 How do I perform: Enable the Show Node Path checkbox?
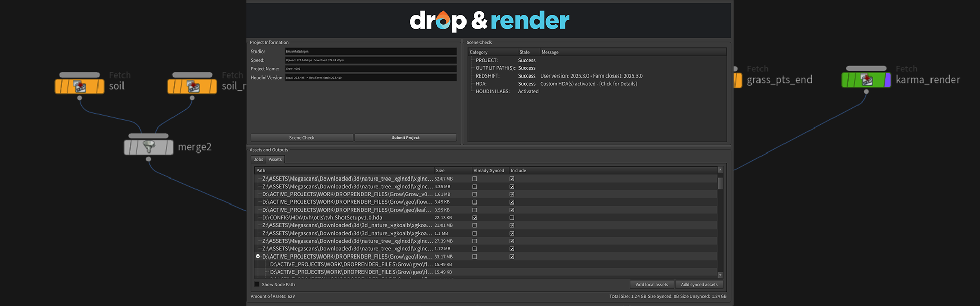point(257,284)
